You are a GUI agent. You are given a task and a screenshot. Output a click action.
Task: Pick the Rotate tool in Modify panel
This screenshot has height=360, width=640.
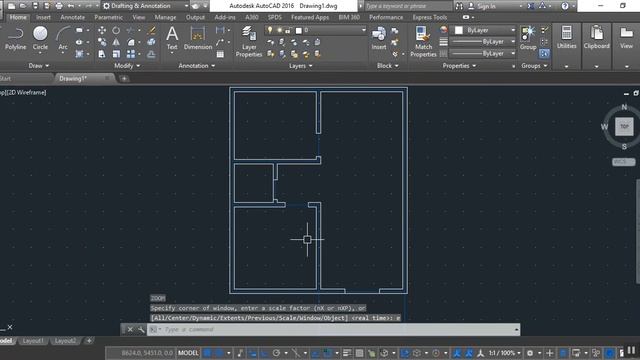(116, 30)
